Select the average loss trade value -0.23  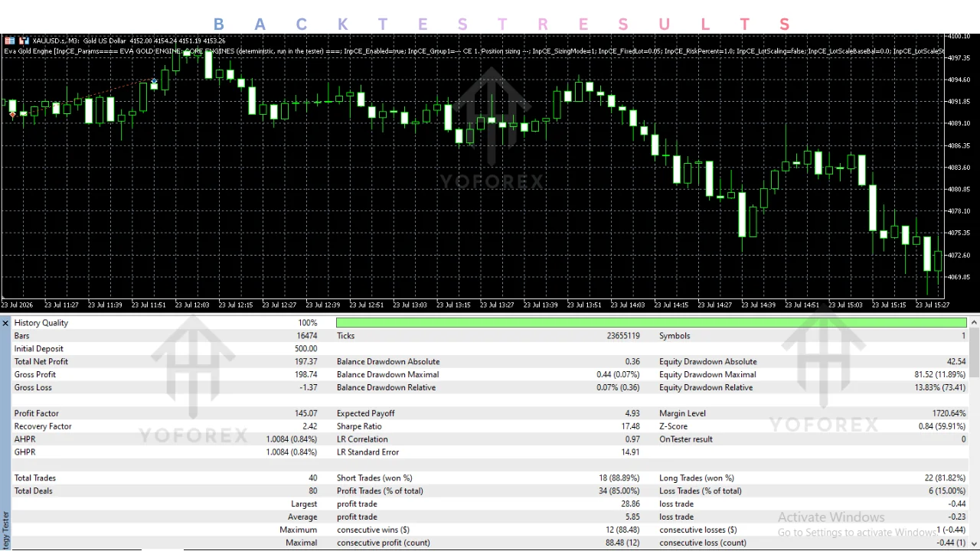957,517
